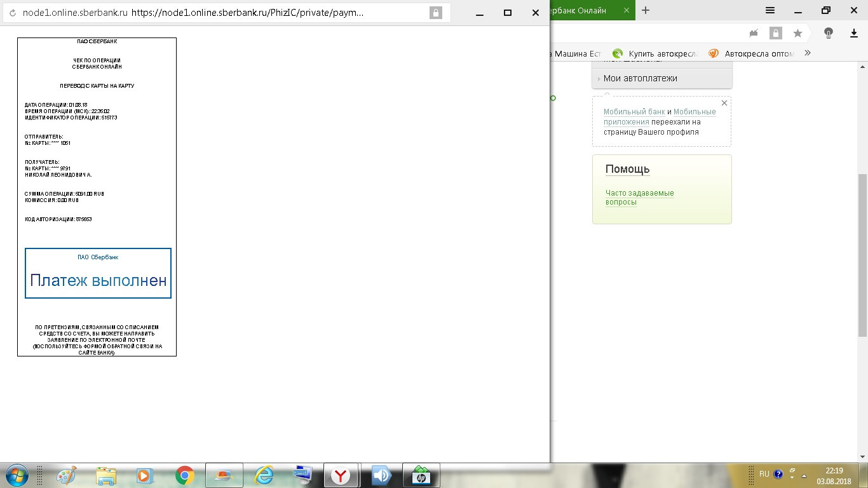Click the ДАТА ОПЕРАЦИИ line
Image resolution: width=868 pixels, height=488 pixels.
click(56, 105)
